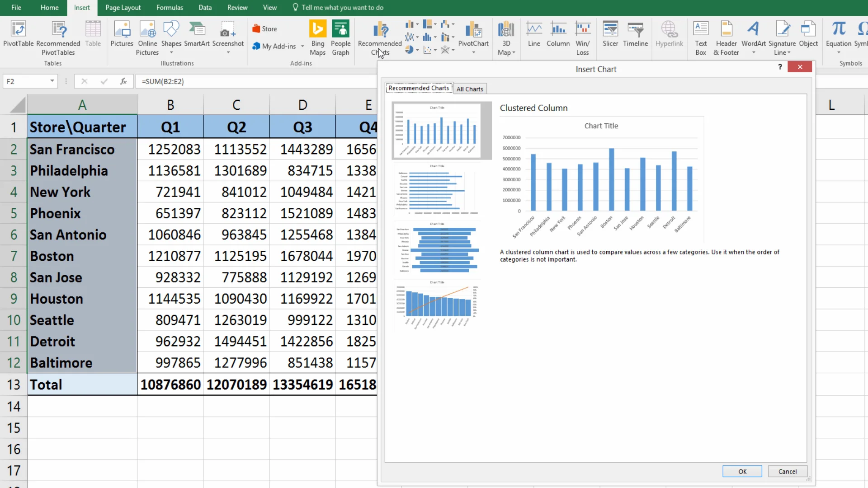Open the Page Layout ribbon tab
This screenshot has width=868, height=488.
click(x=123, y=8)
